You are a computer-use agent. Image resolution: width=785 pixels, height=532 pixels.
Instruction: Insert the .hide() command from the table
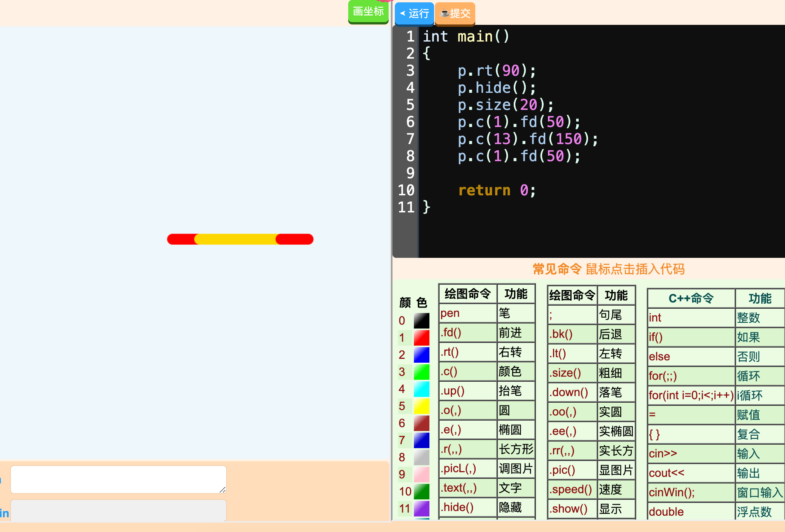point(457,507)
